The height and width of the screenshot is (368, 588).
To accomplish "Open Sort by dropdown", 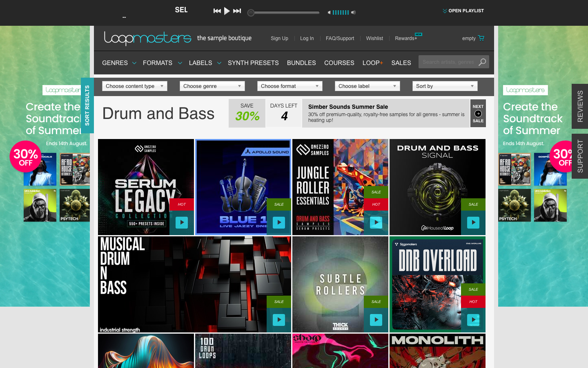I will pyautogui.click(x=445, y=86).
